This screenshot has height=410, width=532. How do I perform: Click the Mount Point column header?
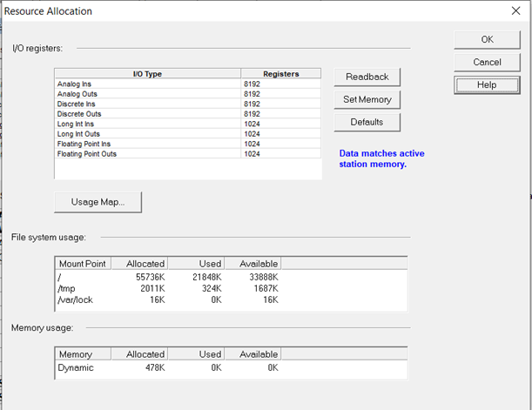point(83,264)
